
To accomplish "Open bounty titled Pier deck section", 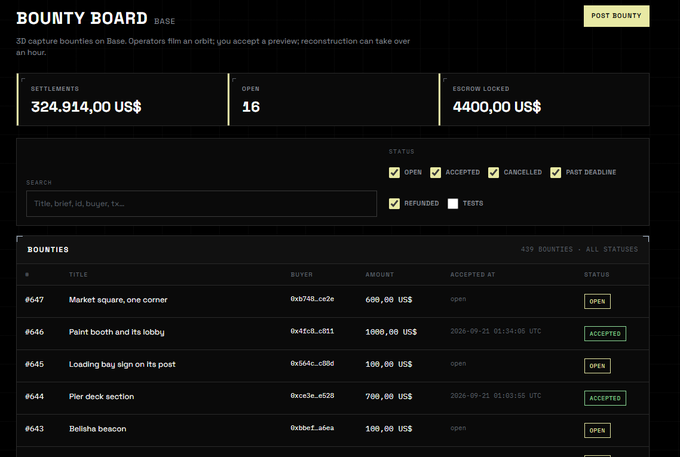I will [x=101, y=396].
